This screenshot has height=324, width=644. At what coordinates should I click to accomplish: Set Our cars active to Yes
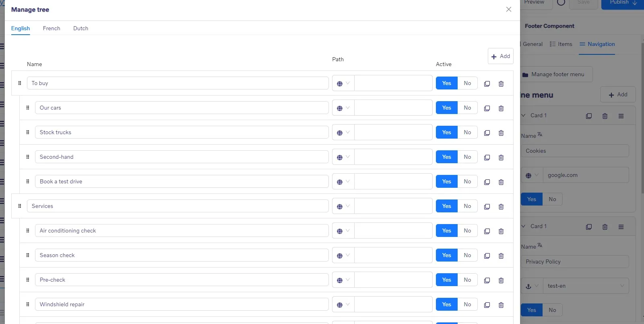(447, 108)
